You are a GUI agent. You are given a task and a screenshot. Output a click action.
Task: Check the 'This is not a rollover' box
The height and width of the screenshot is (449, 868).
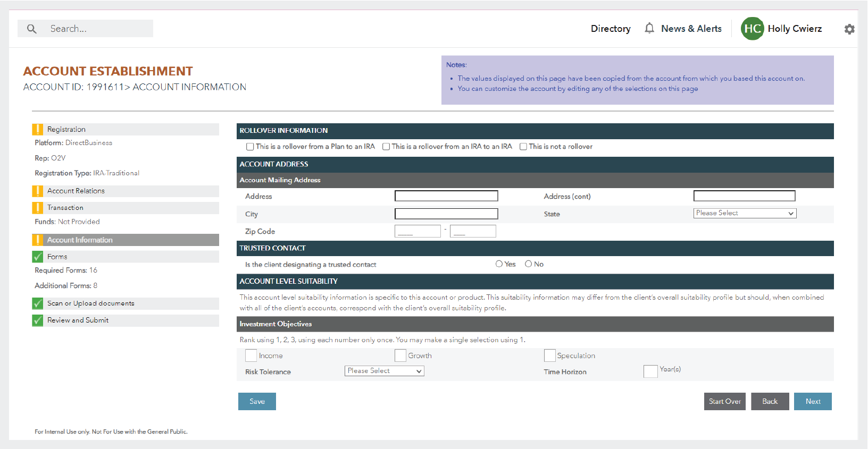[523, 147]
